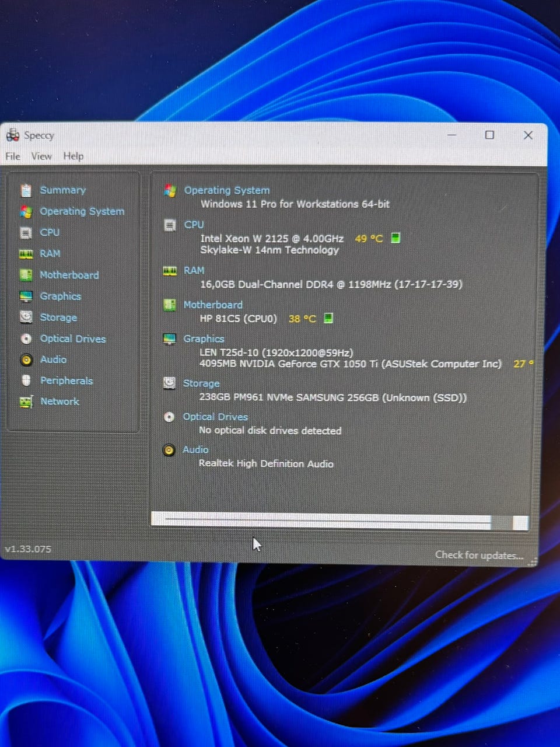Click the RAM heading link in summary

[x=194, y=271]
